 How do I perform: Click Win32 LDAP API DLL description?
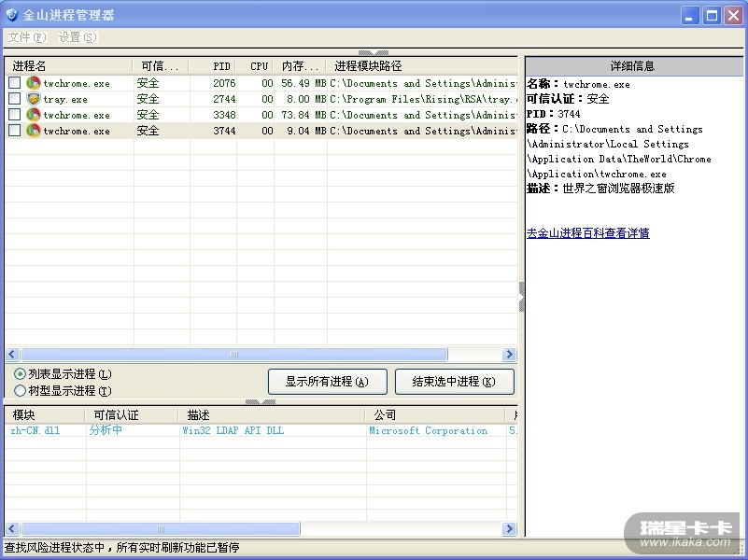click(233, 430)
